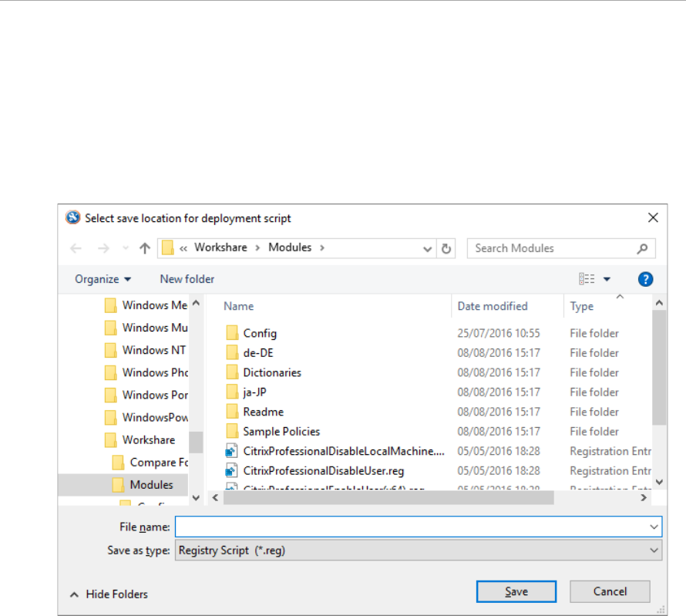This screenshot has width=686, height=616.
Task: Sort by Name column header
Action: point(238,306)
